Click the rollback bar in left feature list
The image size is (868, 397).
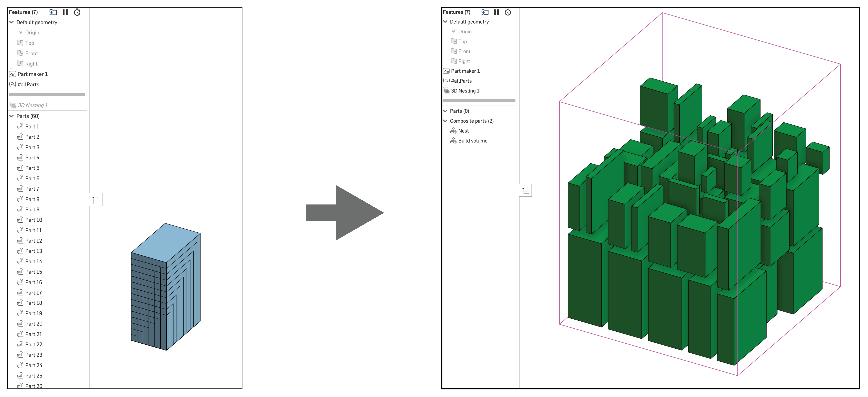coord(47,95)
